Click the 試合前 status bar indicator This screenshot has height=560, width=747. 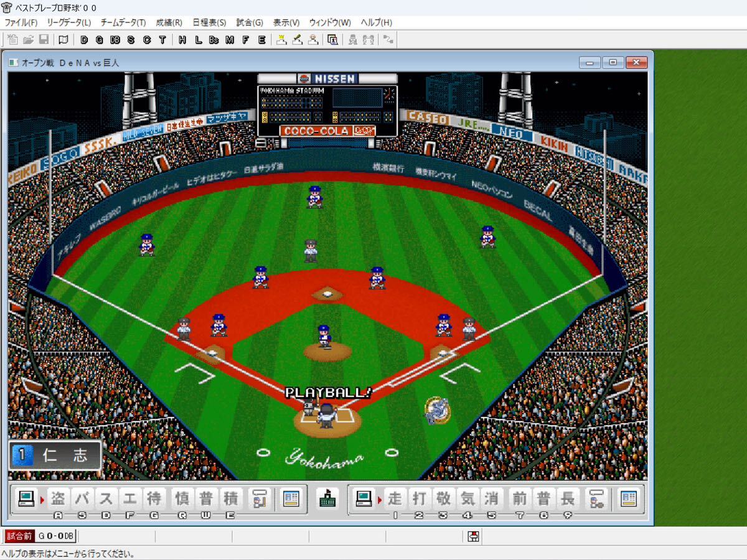(x=19, y=536)
